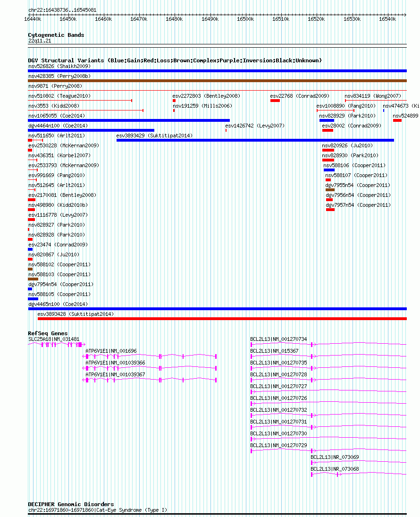420x517 pixels.
Task: Open nsv828929 (Park2010) variant label
Action: point(347,116)
